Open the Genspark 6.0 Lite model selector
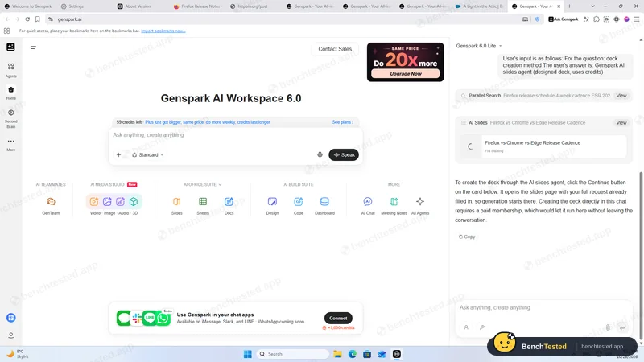The width and height of the screenshot is (644, 362). coord(479,46)
